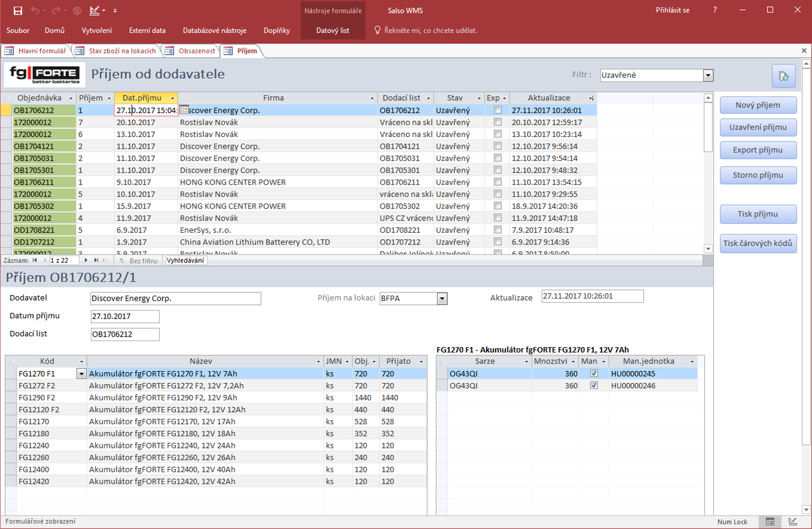Open the Externí data ribbon tab
The height and width of the screenshot is (529, 812).
coord(147,30)
